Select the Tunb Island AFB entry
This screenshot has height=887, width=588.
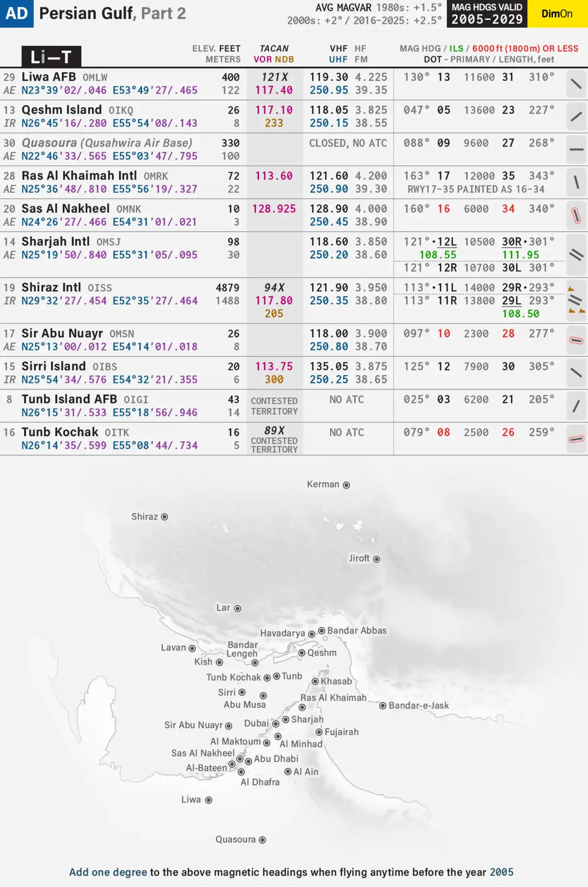[69, 399]
